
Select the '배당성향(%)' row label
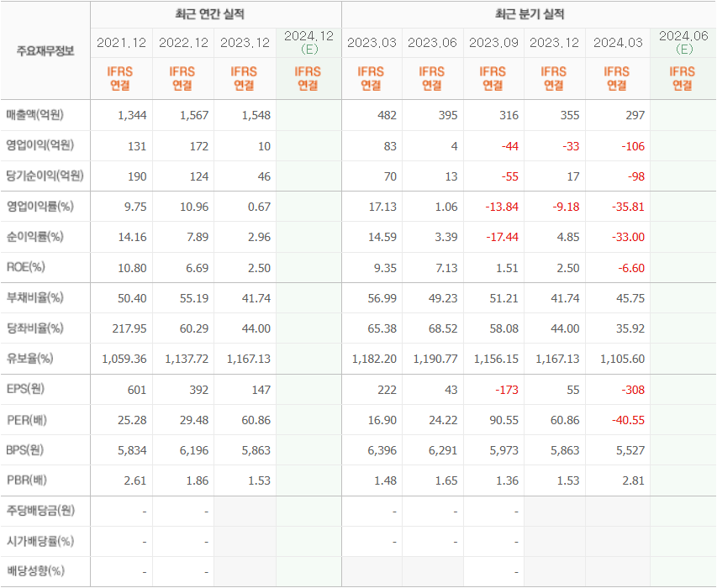pyautogui.click(x=35, y=571)
